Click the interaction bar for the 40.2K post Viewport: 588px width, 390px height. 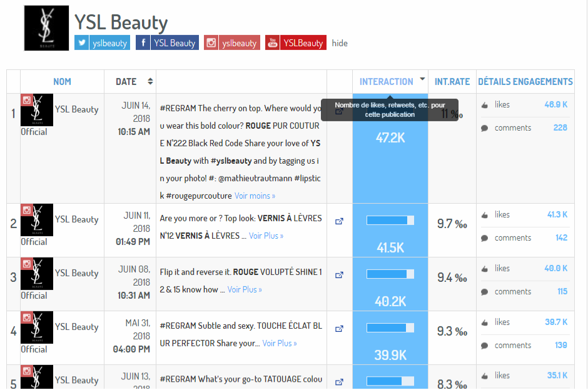click(x=390, y=274)
